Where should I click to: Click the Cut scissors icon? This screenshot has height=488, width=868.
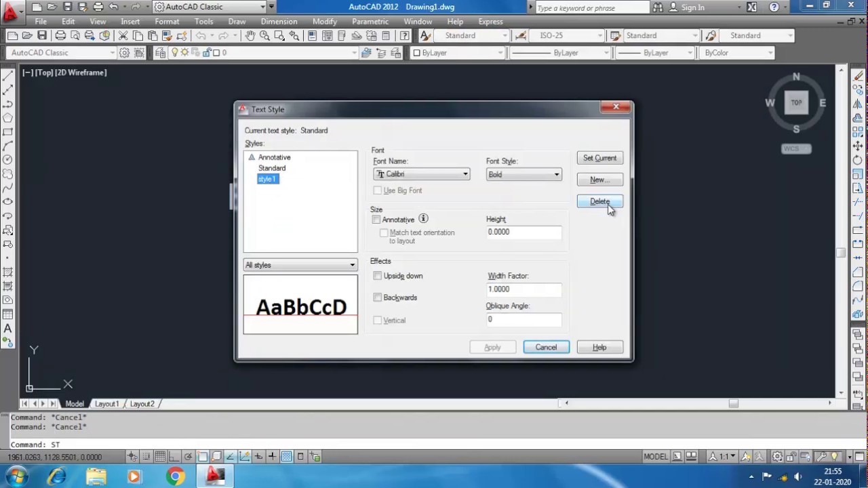click(123, 35)
